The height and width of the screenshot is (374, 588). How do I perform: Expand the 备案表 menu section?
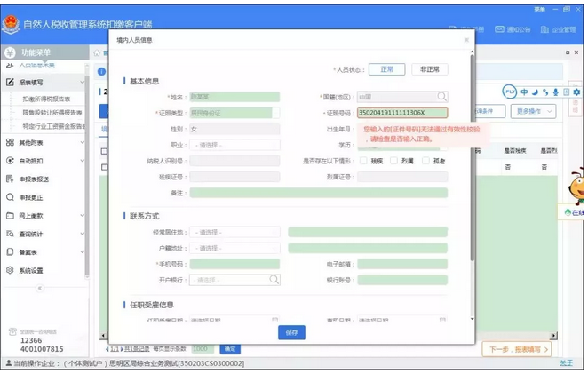click(82, 251)
